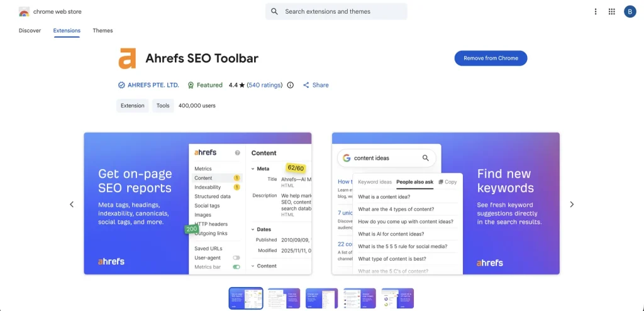The image size is (644, 311).
Task: Click 'What are the 4 types of content?'
Action: (x=396, y=209)
